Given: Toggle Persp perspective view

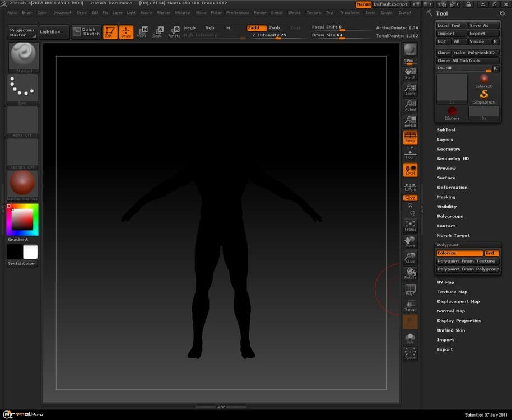Looking at the screenshot, I should 410,137.
